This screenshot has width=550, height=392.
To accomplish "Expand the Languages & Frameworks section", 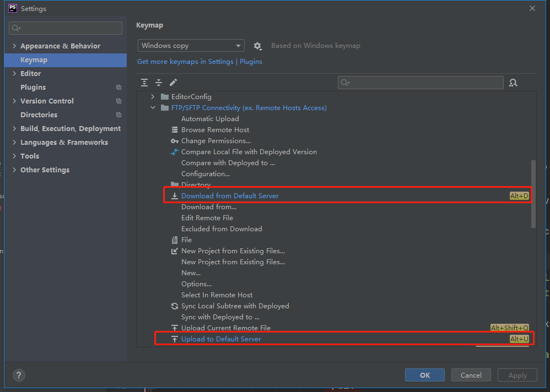I will pos(14,142).
